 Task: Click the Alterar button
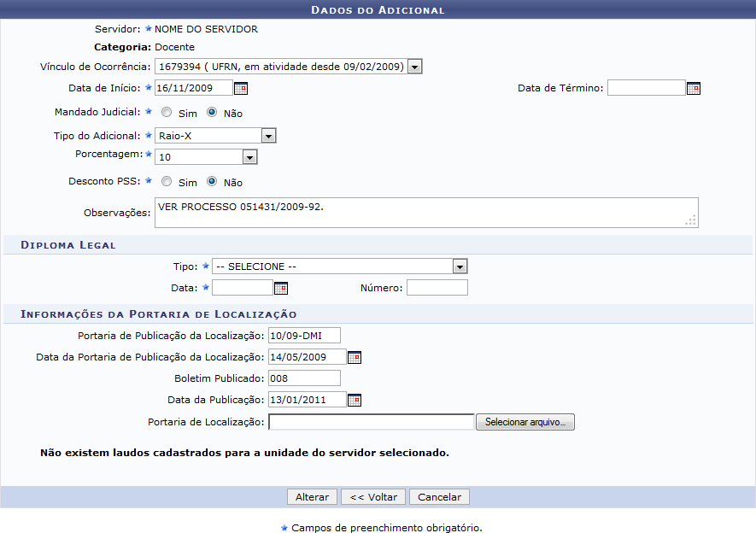click(312, 497)
